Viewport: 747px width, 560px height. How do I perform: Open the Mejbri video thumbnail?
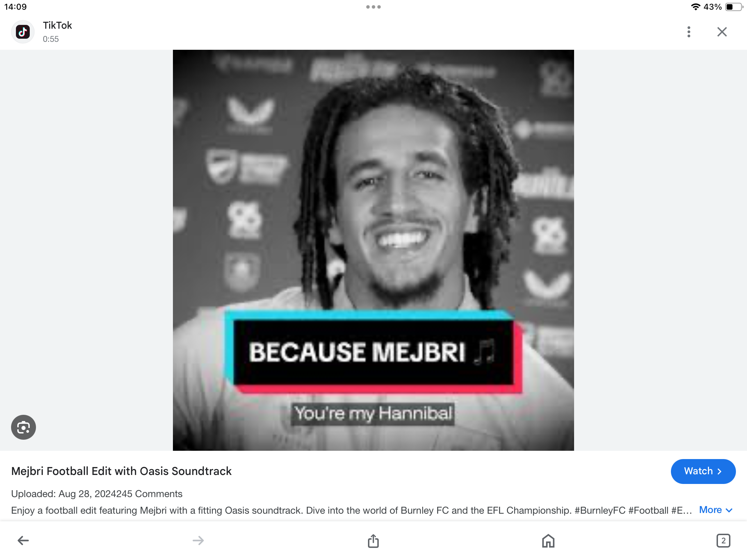click(x=373, y=250)
